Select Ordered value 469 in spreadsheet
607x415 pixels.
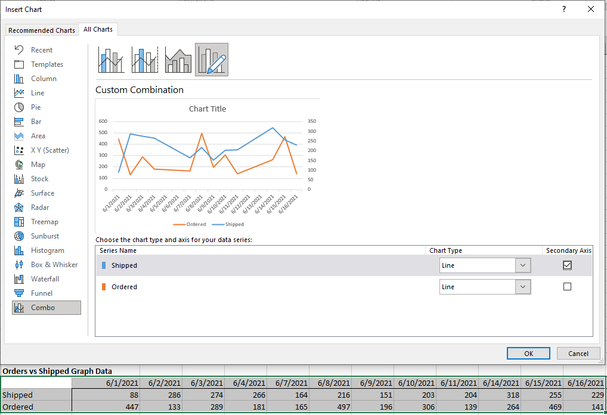point(542,407)
